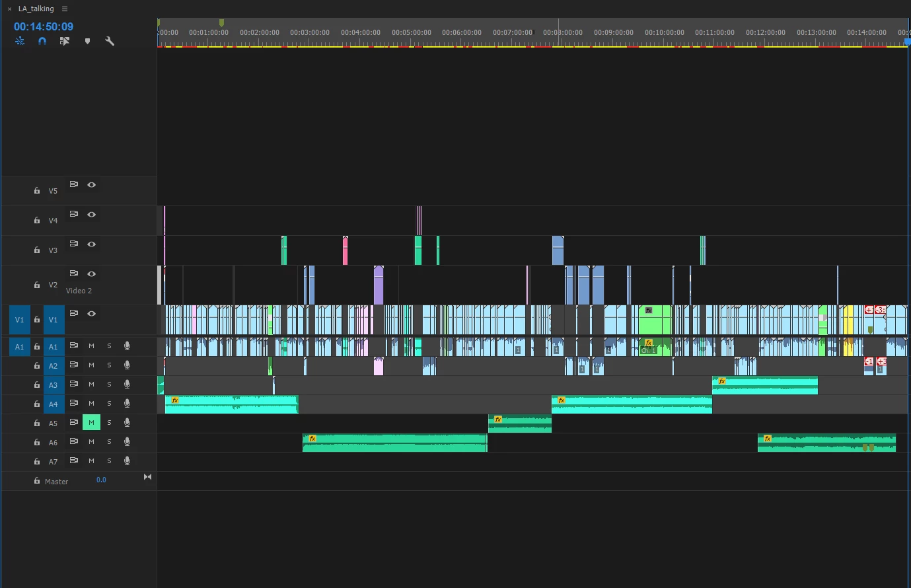Image resolution: width=911 pixels, height=588 pixels.
Task: Enable voice-over record on track A2
Action: [127, 365]
